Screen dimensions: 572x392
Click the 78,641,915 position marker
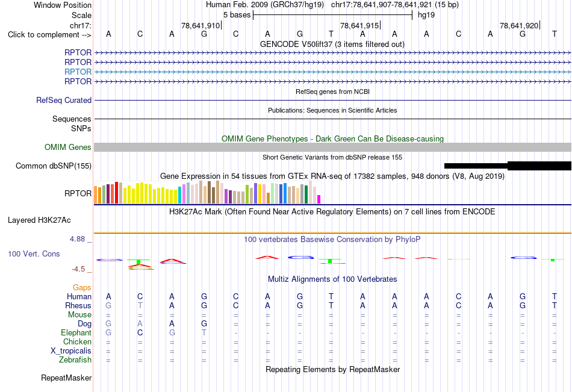coord(359,25)
